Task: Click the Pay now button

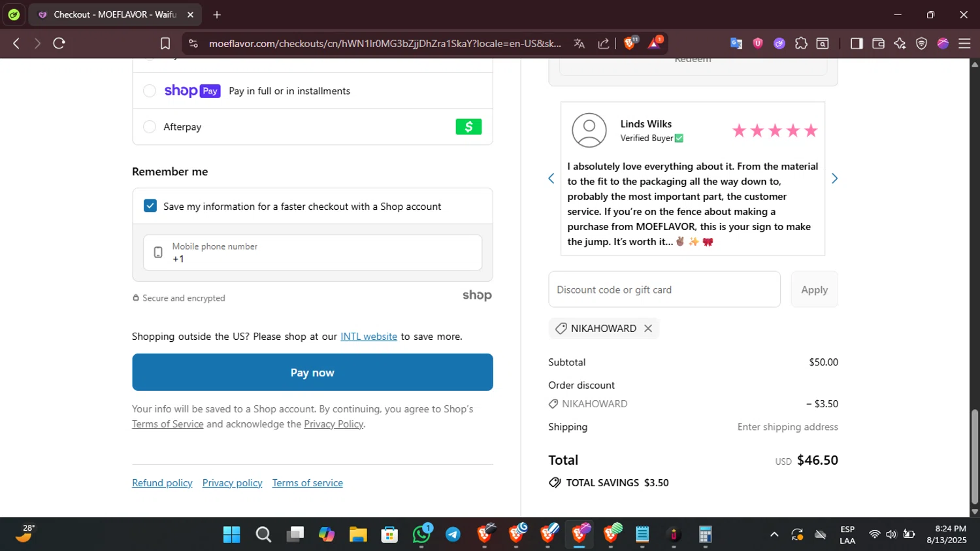Action: pyautogui.click(x=312, y=373)
